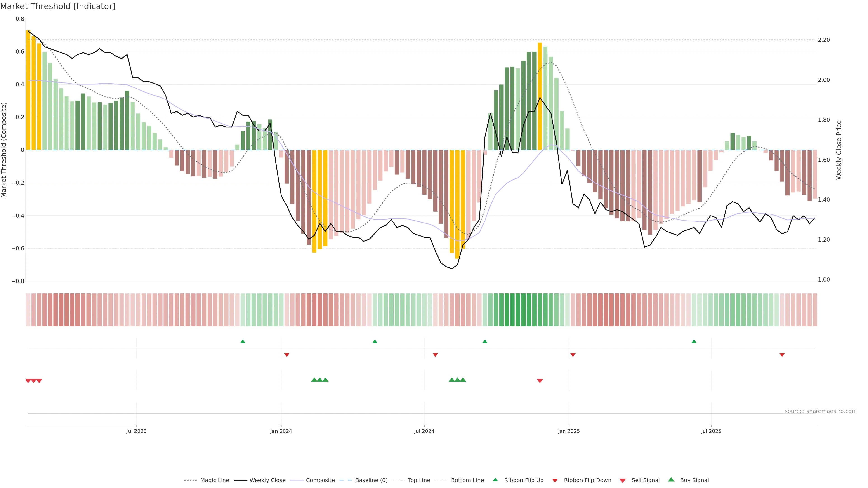Click Ribbon Flip Up marker just before Jul 2025
This screenshot has height=488, width=868.
pos(694,342)
